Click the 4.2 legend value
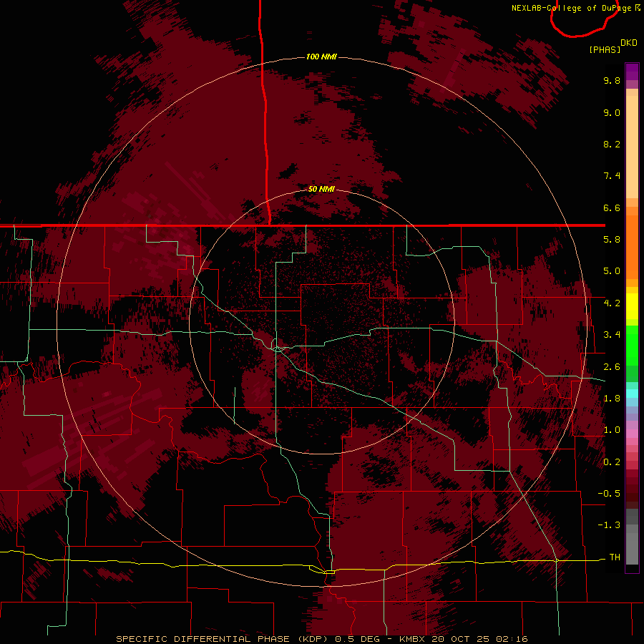Screen dimensions: 644x644 click(612, 303)
